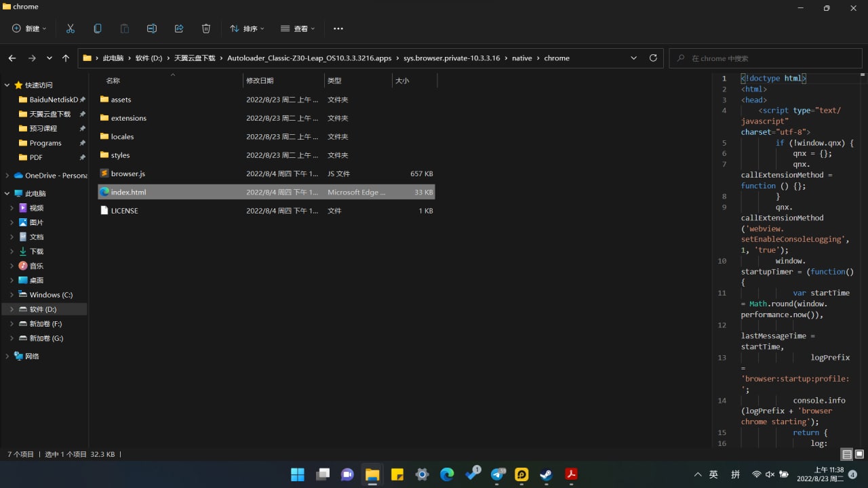The image size is (868, 488).
Task: Click the Copy icon in toolbar
Action: (98, 28)
